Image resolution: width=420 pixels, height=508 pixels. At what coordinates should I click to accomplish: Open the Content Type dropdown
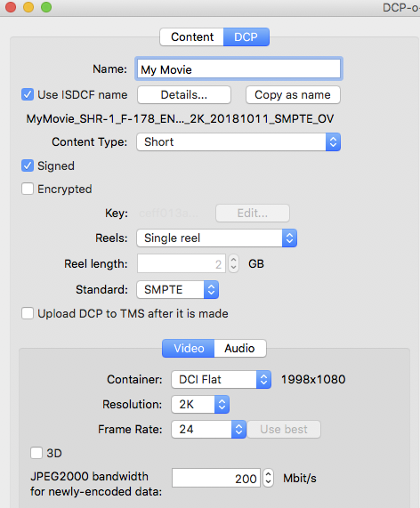click(238, 142)
